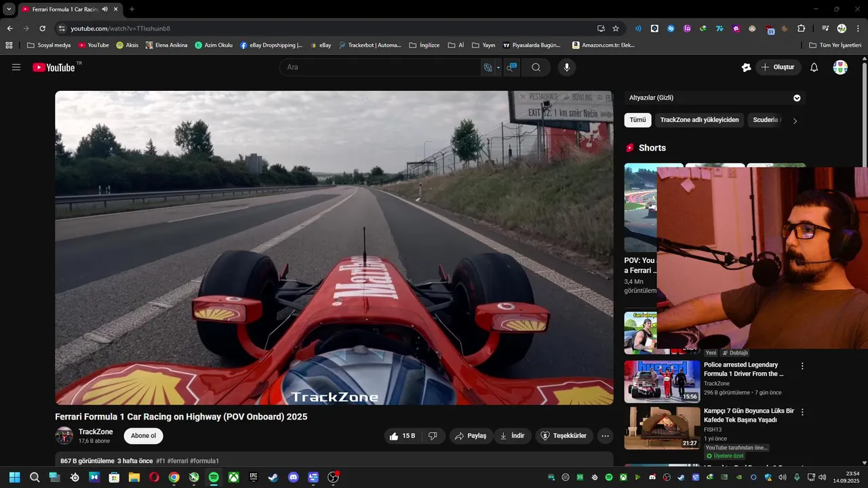Click the Teşekkürler thanks button
Screen dimensions: 868x488
pyautogui.click(x=564, y=436)
